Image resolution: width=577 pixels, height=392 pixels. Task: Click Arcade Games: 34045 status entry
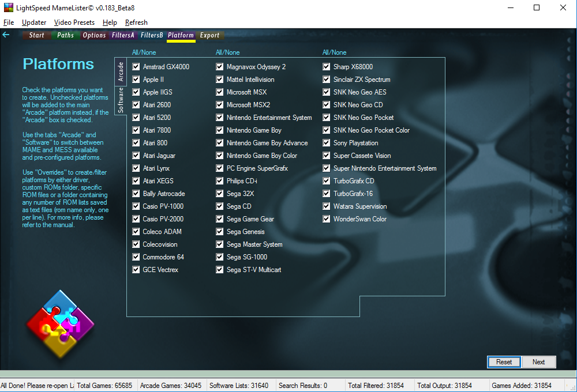(x=171, y=386)
